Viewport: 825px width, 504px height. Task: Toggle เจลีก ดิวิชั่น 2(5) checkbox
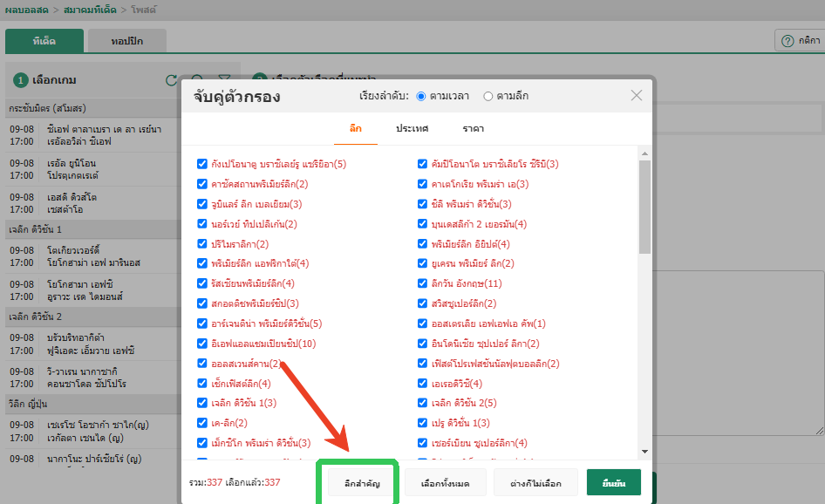click(422, 403)
